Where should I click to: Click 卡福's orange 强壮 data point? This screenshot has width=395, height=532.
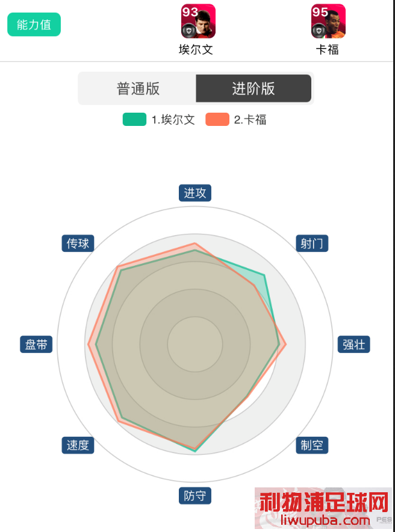tap(286, 345)
